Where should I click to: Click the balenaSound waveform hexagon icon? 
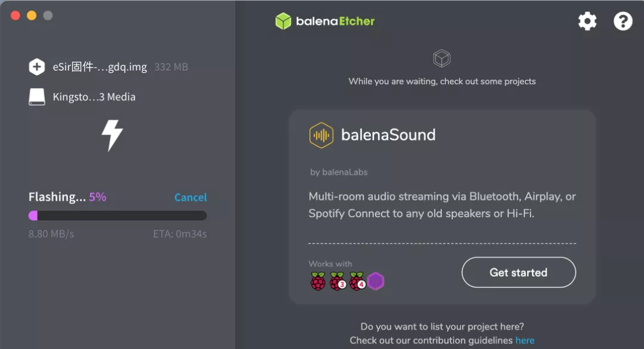click(x=321, y=135)
